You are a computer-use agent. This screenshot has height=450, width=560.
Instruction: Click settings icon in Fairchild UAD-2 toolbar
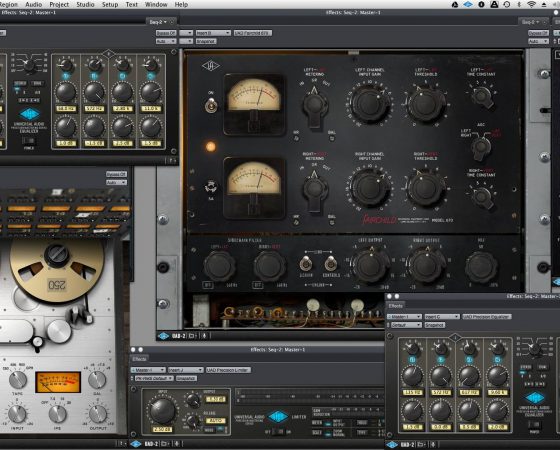(204, 336)
